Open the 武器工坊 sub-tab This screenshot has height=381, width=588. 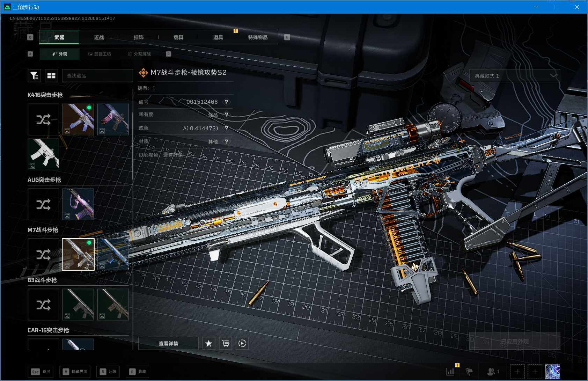100,54
